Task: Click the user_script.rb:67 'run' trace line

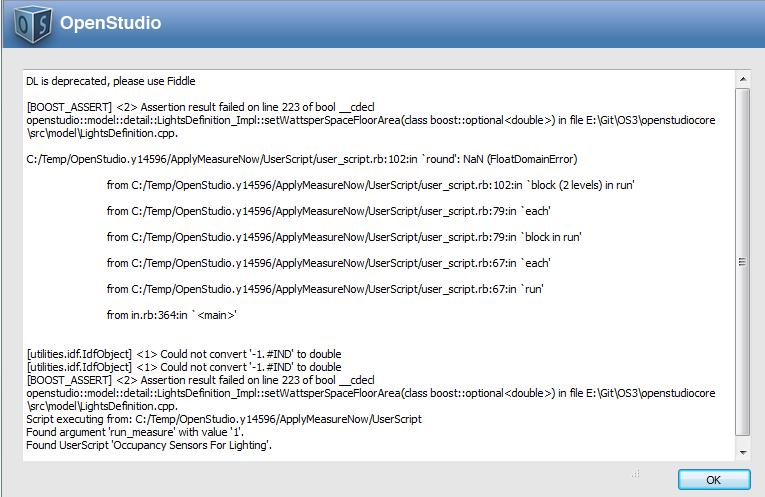Action: 325,289
